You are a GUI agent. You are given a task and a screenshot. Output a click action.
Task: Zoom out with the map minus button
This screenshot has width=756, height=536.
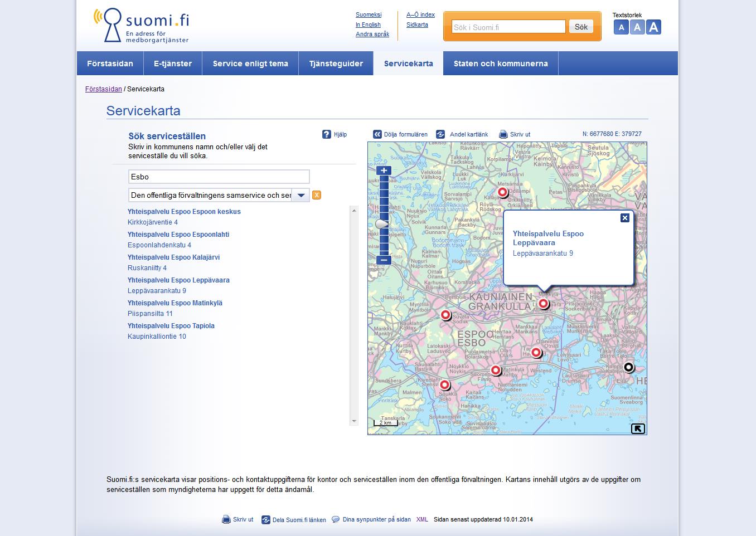tap(384, 260)
